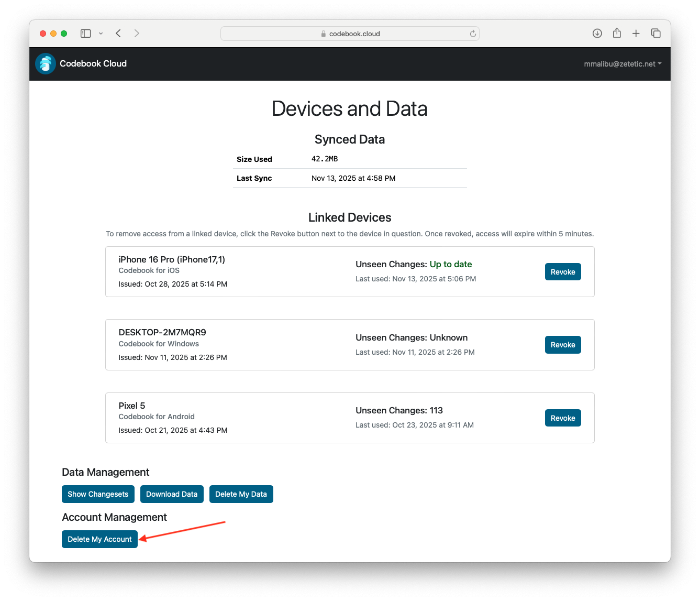Reload the page with the refresh icon
This screenshot has width=700, height=601.
point(473,33)
